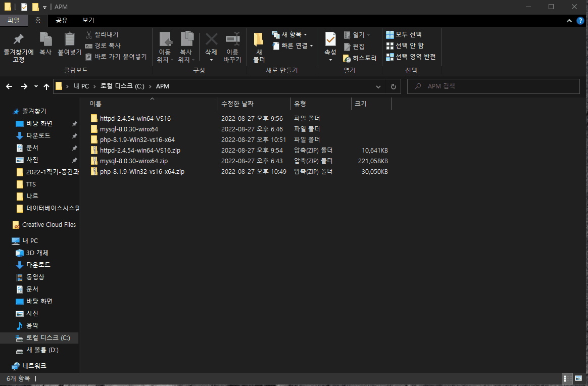
Task: Select 즐겨찾기 in the navigation pane
Action: [34, 112]
